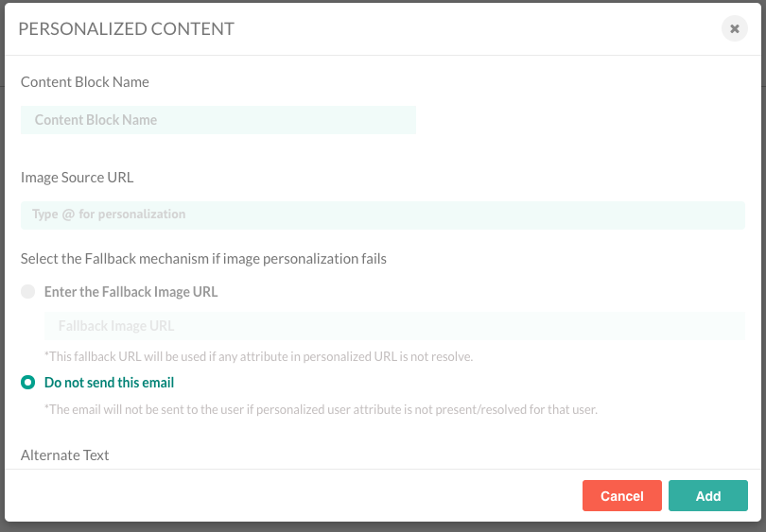Click the Content Block Name input field
Image resolution: width=766 pixels, height=532 pixels.
pyautogui.click(x=218, y=120)
